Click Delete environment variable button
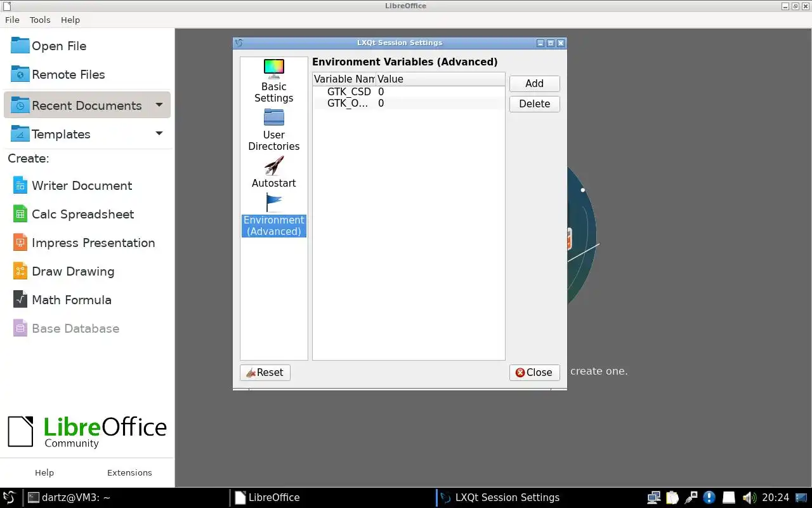The image size is (812, 508). pyautogui.click(x=534, y=104)
